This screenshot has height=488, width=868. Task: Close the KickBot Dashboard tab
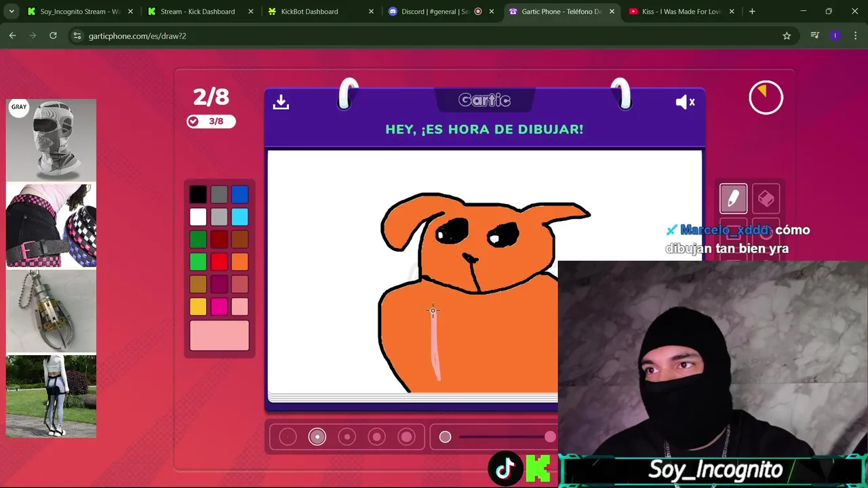[371, 12]
